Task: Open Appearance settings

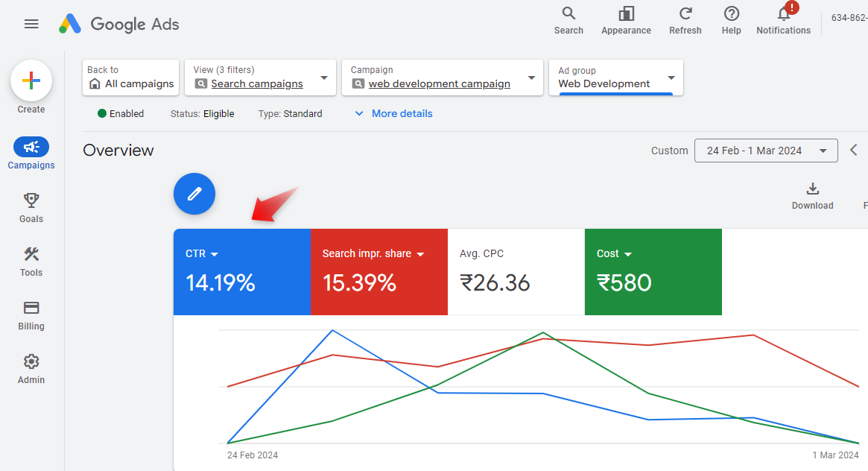Action: coord(626,20)
